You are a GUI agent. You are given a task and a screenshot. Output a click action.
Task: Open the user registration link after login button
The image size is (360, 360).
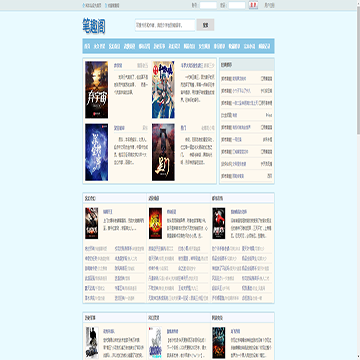(269, 5)
